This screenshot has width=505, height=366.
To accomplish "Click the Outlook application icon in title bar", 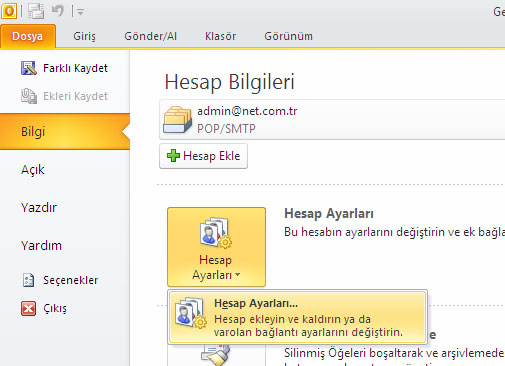I will [9, 11].
